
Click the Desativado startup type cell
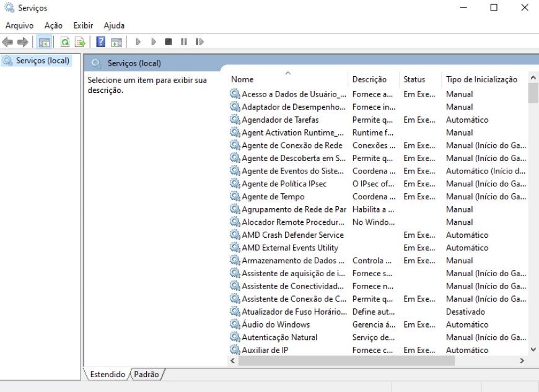tap(465, 311)
